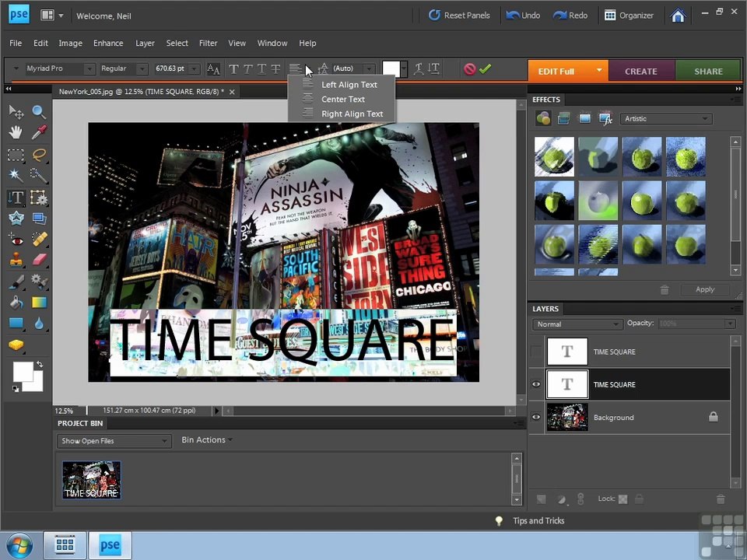Image resolution: width=747 pixels, height=560 pixels.
Task: Select the Rectangular Marquee tool
Action: 16,155
